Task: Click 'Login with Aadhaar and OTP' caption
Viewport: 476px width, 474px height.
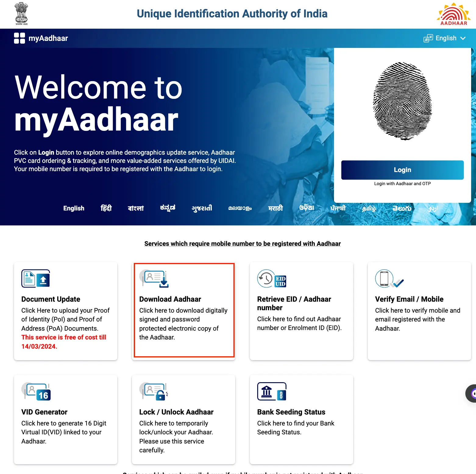Action: click(x=403, y=184)
